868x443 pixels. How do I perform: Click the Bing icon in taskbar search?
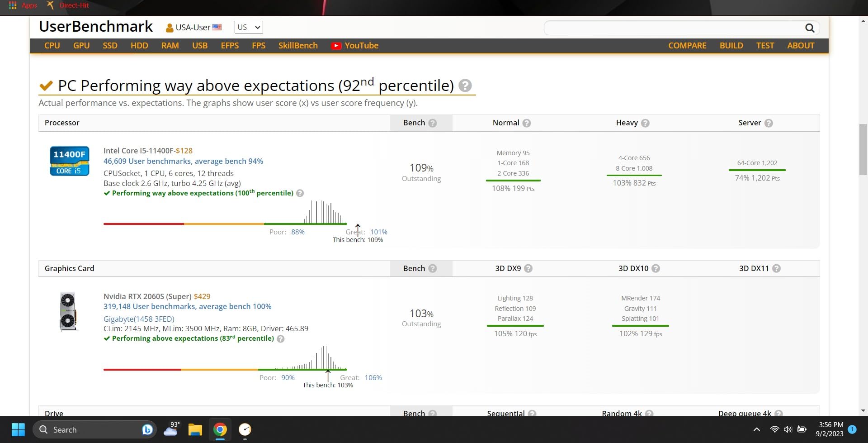147,429
